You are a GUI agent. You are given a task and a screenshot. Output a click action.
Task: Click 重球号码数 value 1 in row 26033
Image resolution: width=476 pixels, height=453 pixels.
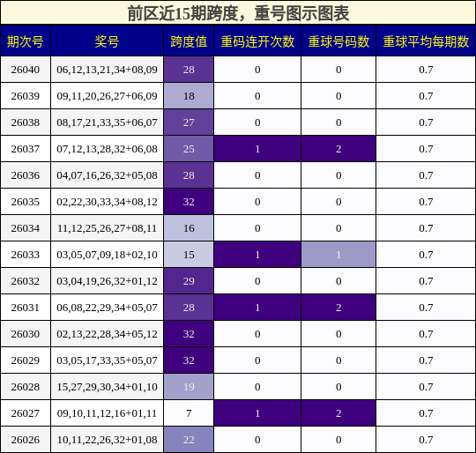click(338, 255)
